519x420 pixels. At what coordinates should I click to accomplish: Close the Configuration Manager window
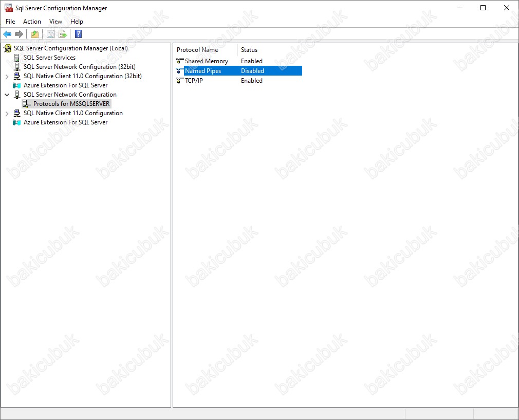pos(507,8)
